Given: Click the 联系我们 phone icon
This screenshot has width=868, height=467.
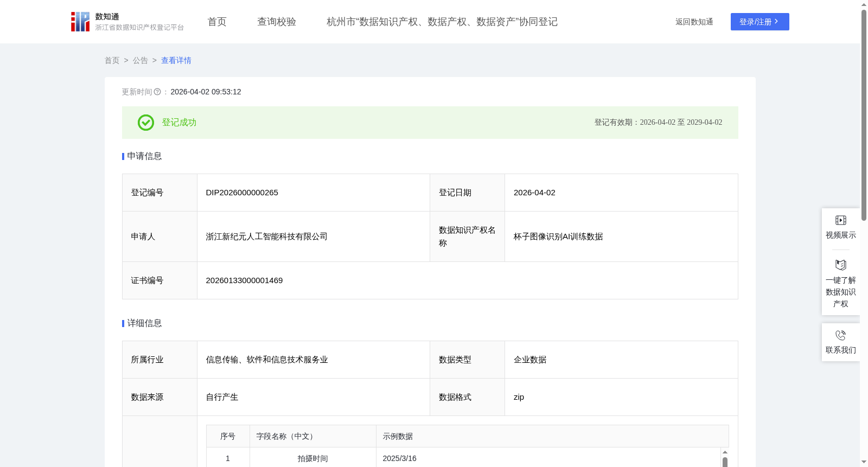Looking at the screenshot, I should point(841,335).
